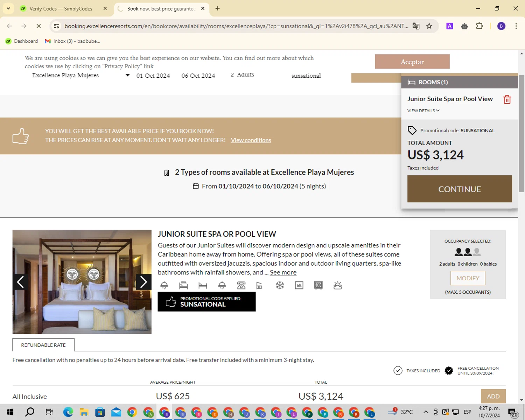Viewport: 525px width, 420px height.
Task: Open Windows Start menu
Action: pyautogui.click(x=10, y=412)
